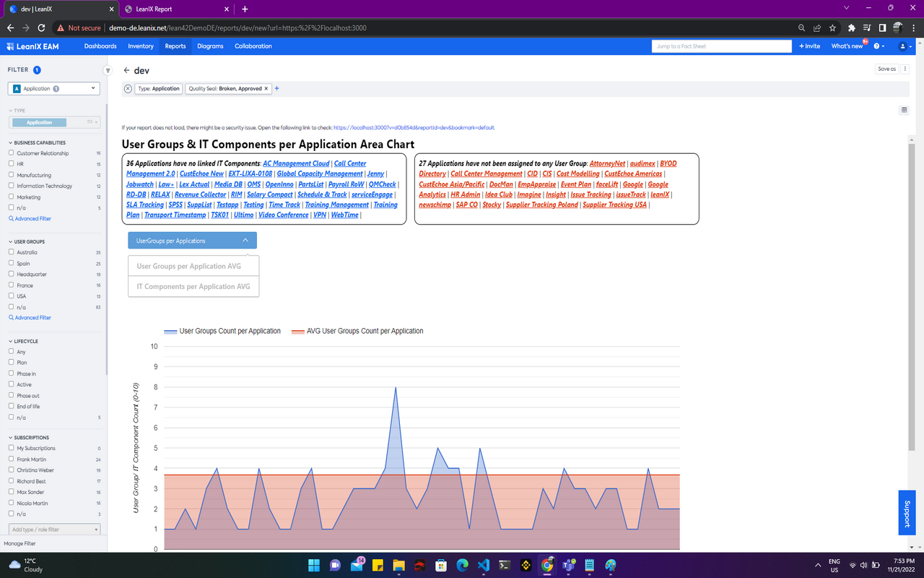Open the localhost security check link

(414, 127)
